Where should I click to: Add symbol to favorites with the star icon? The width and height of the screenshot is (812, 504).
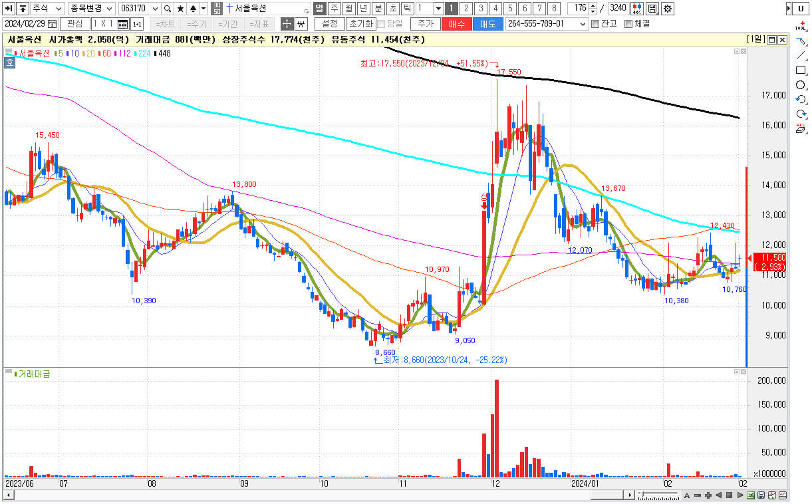[180, 9]
